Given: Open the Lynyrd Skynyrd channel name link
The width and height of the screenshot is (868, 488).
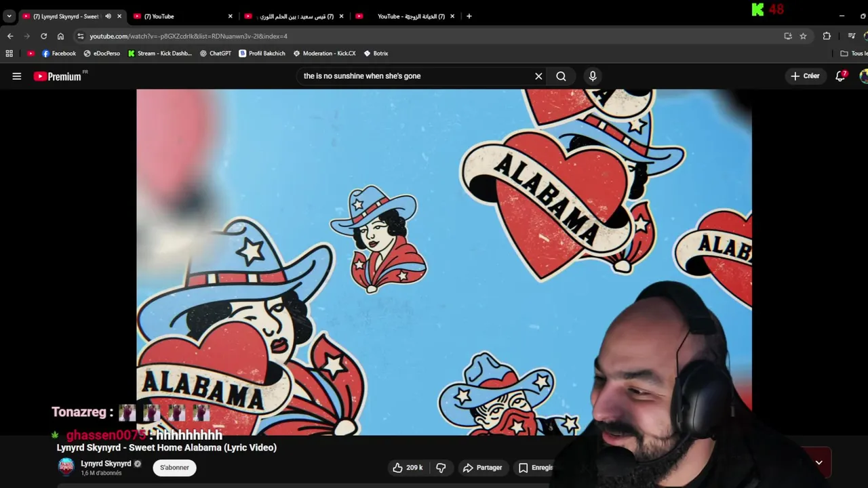Looking at the screenshot, I should pyautogui.click(x=106, y=464).
